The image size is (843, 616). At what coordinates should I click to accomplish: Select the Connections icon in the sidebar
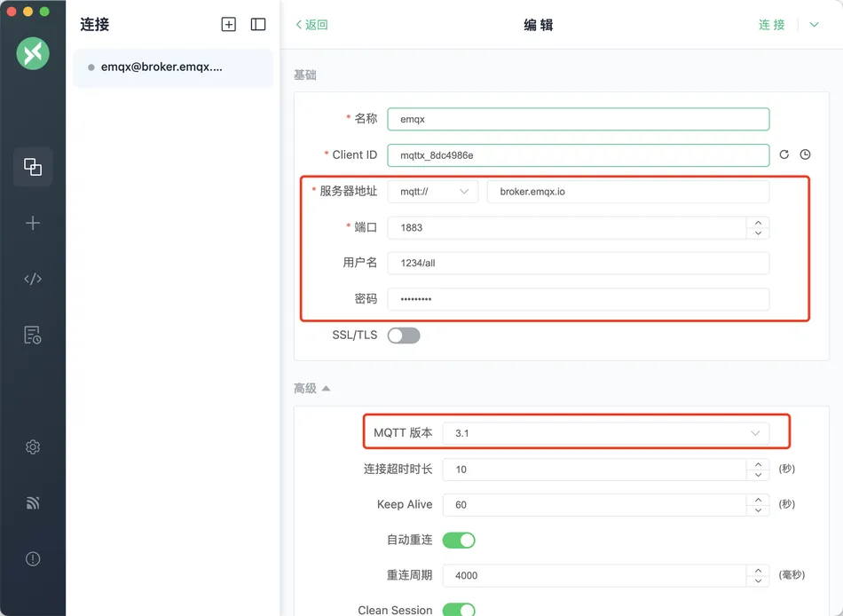pyautogui.click(x=32, y=167)
